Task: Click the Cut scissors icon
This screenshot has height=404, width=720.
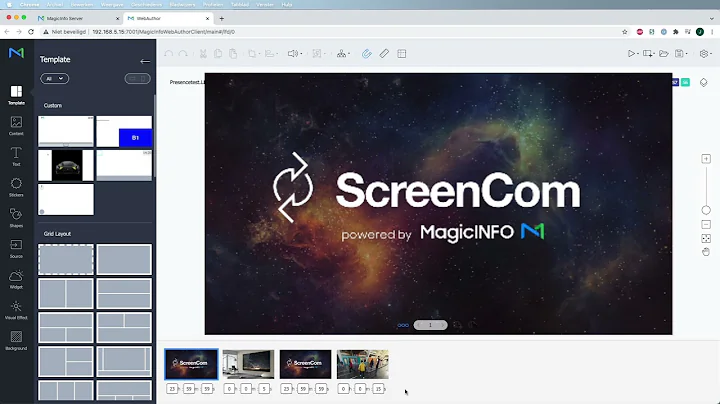Action: [x=203, y=54]
